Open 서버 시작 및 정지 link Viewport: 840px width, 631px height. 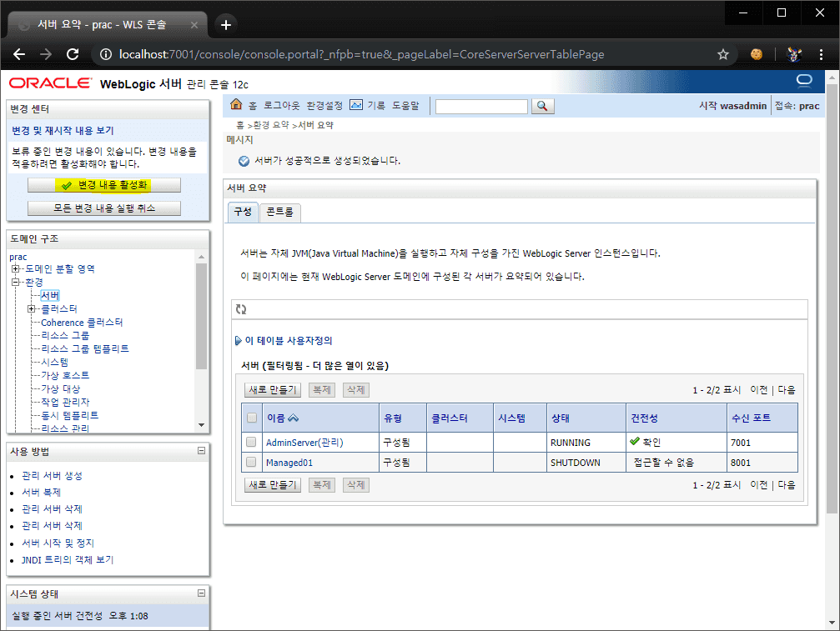(58, 543)
